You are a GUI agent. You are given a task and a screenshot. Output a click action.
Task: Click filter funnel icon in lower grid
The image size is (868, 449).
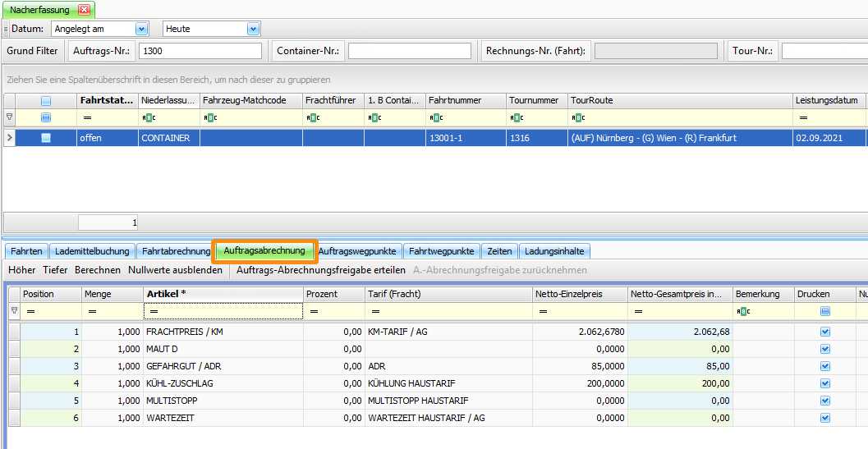click(x=14, y=311)
